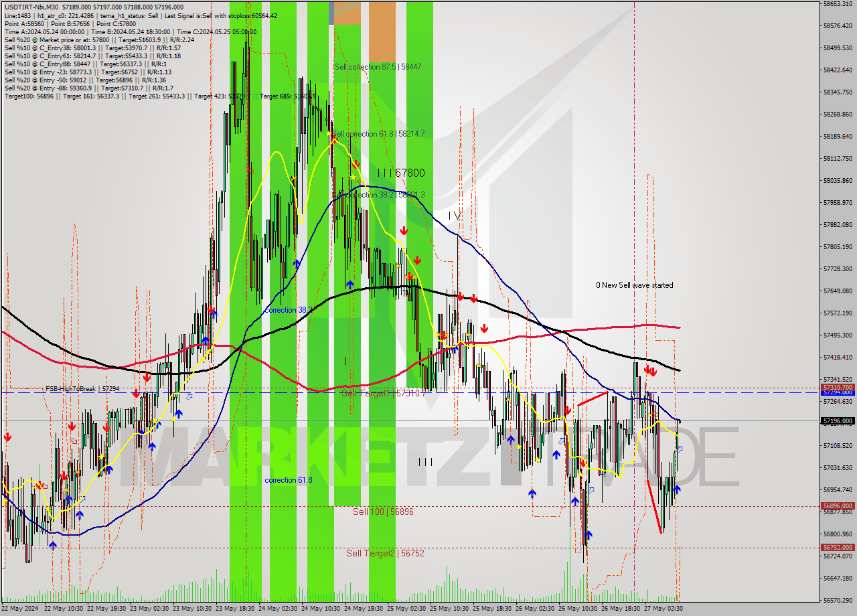This screenshot has width=857, height=616.
Task: Click the 'Target100: 56896' targets summary line
Action: [159, 96]
